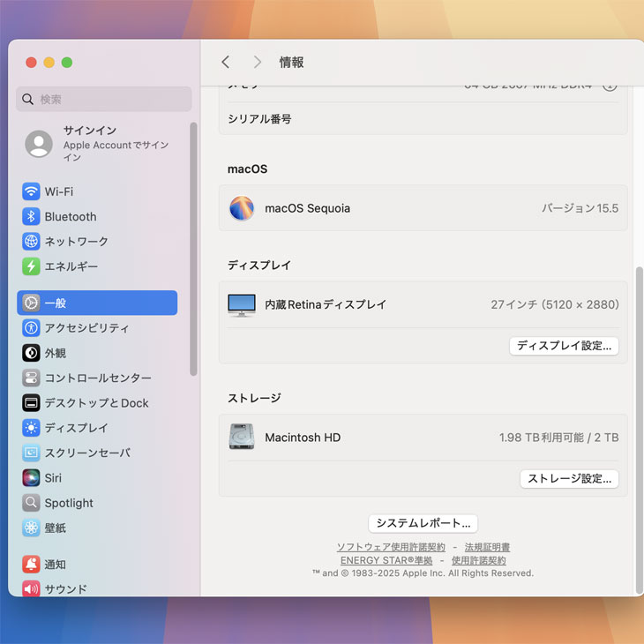
Task: Click the 検索 search field
Action: [x=103, y=99]
